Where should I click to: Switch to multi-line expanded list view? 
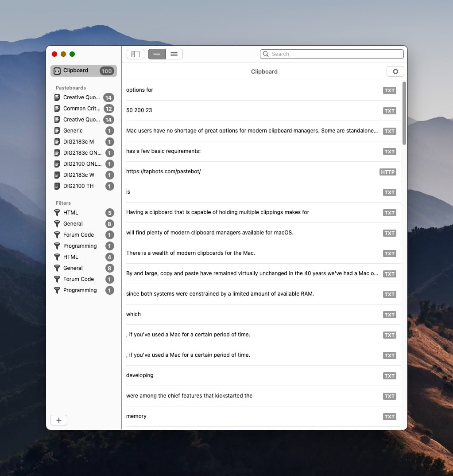click(x=174, y=54)
